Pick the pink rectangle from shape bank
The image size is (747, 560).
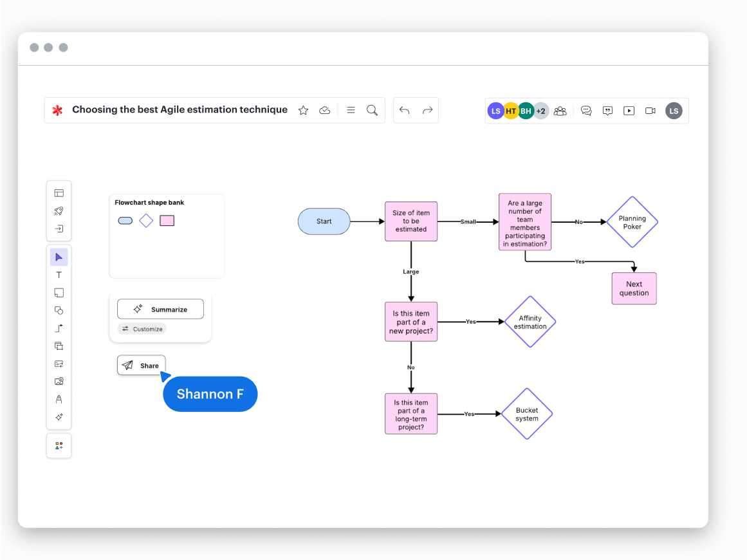(167, 221)
